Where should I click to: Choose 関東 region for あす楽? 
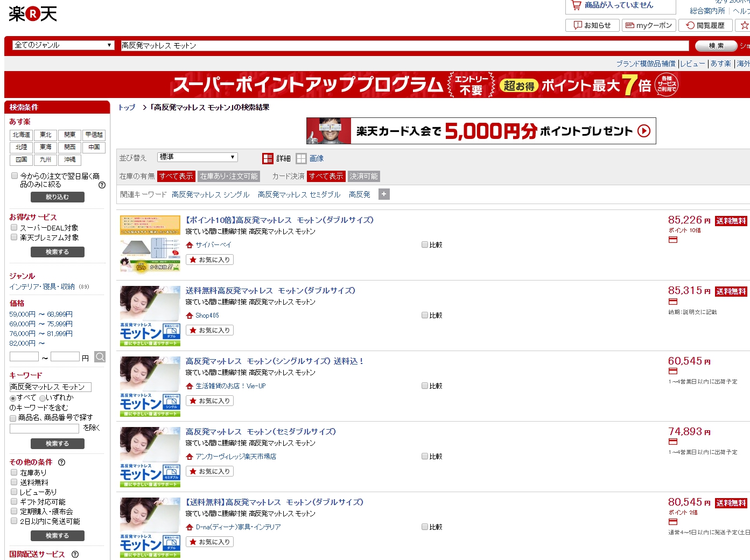pyautogui.click(x=70, y=135)
